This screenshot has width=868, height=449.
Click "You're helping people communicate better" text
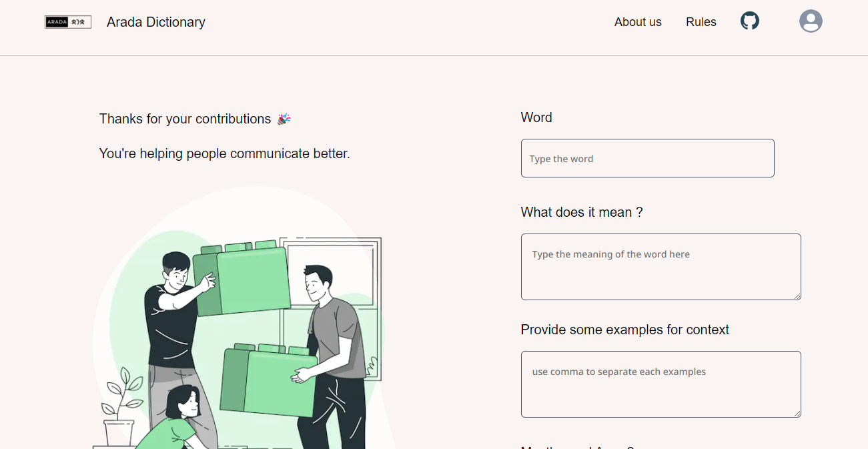coord(224,153)
